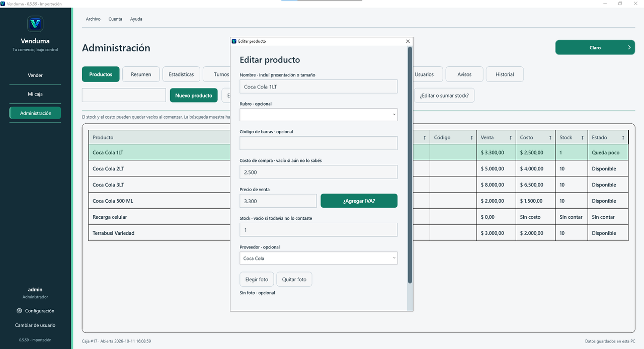Viewport: 644px width, 349px height.
Task: Click the ¿Agregar IVA? button
Action: [359, 201]
